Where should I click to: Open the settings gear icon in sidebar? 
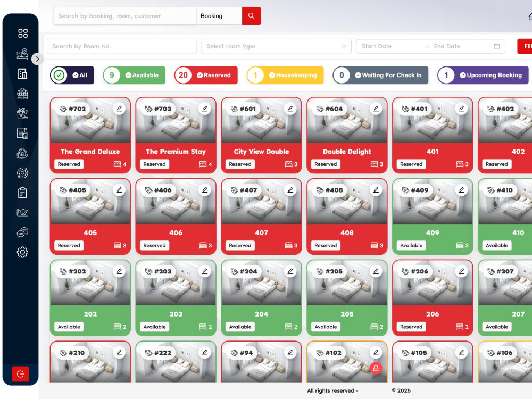[23, 252]
